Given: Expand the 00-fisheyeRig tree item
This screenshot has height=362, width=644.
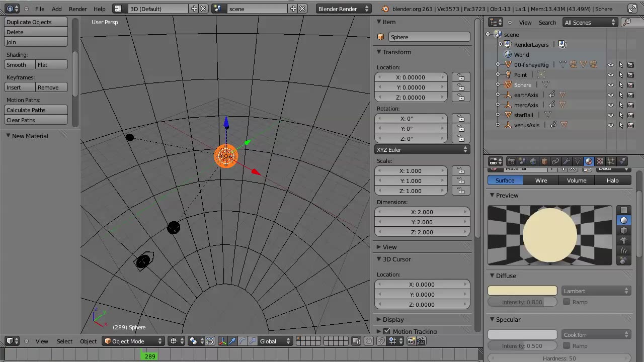Looking at the screenshot, I should (498, 64).
